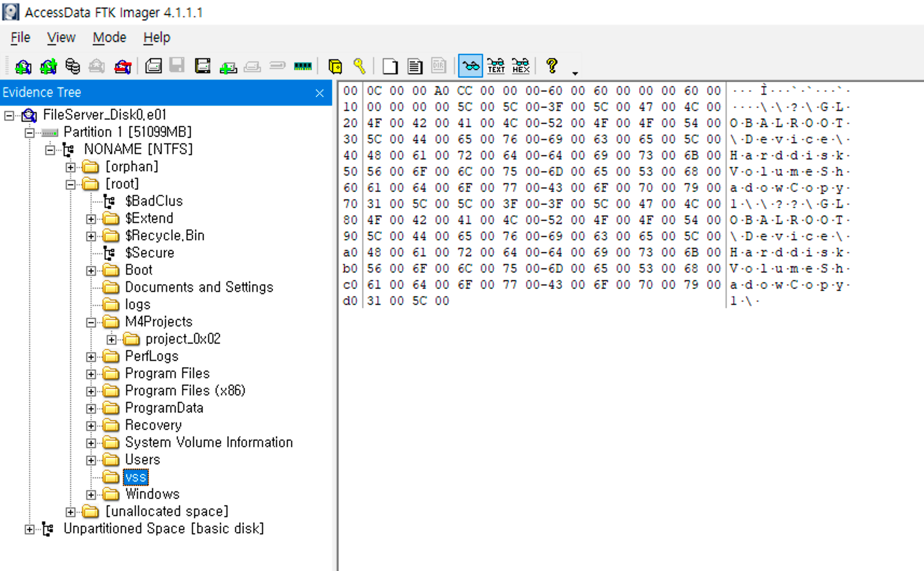Image resolution: width=924 pixels, height=571 pixels.
Task: Click the Partition 1 drive icon
Action: click(50, 133)
